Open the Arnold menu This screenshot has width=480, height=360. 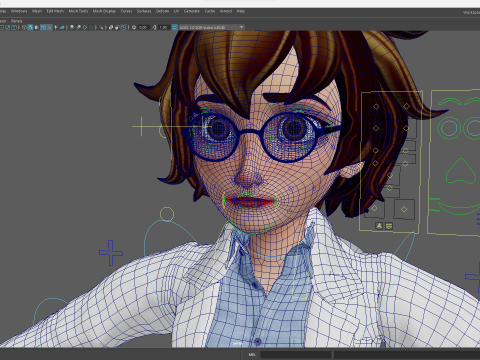226,11
